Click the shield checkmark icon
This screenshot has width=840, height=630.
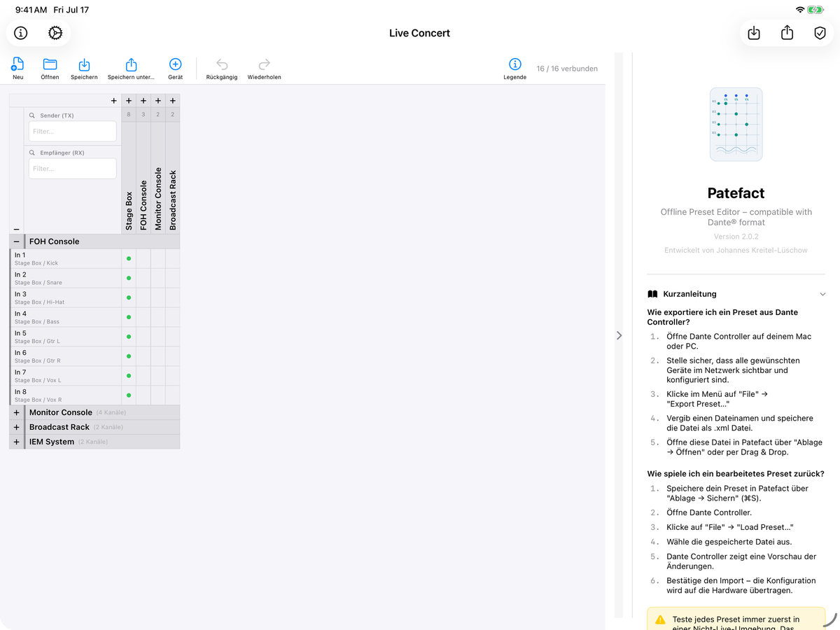(x=820, y=33)
